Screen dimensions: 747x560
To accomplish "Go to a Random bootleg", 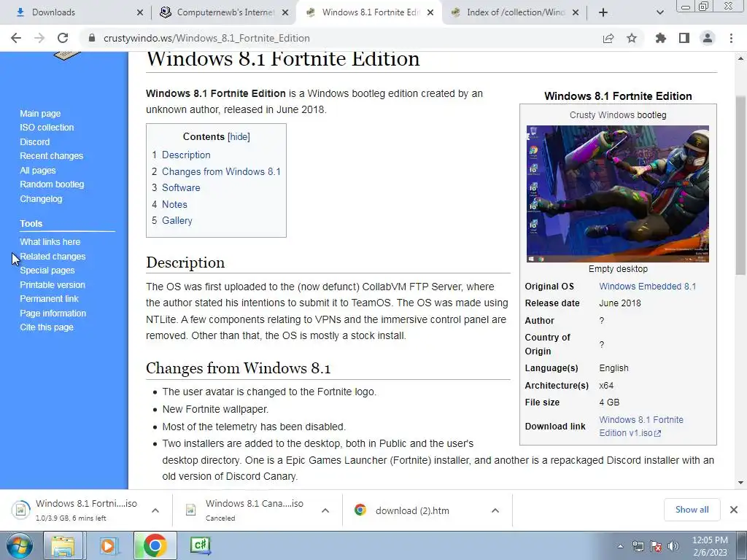I will [52, 184].
